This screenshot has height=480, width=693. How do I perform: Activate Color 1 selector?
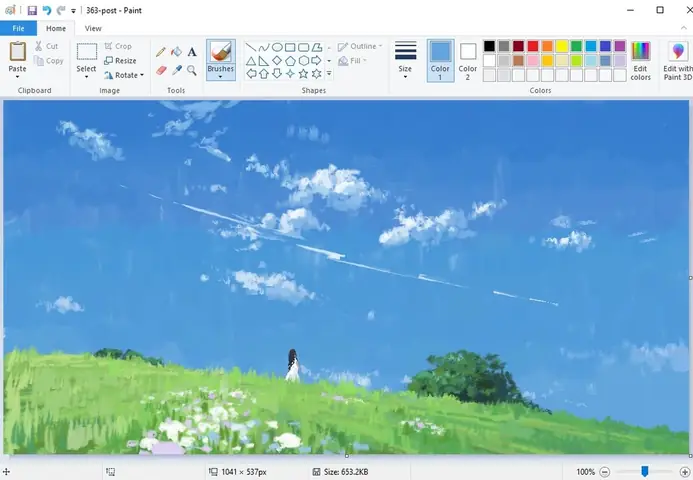coord(440,61)
